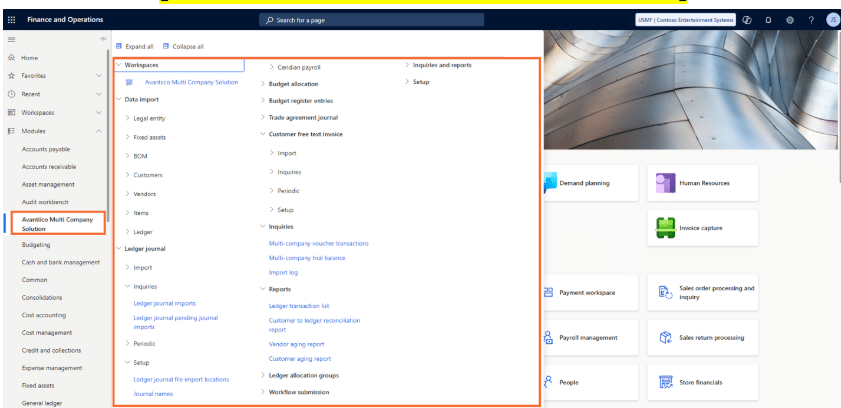The width and height of the screenshot is (841, 408).
Task: Expand Inquiries and reports group
Action: pos(407,65)
